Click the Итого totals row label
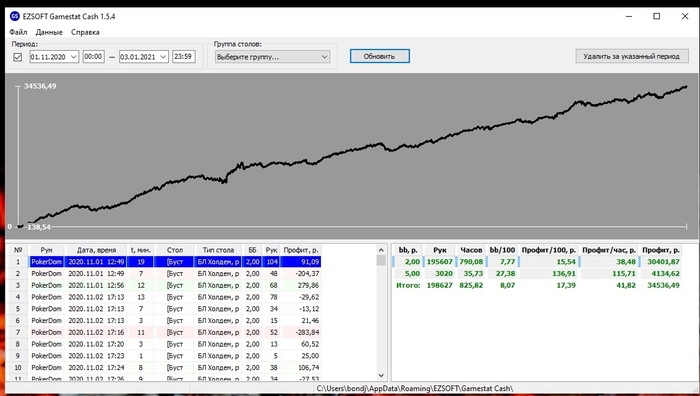The width and height of the screenshot is (700, 396). click(408, 285)
